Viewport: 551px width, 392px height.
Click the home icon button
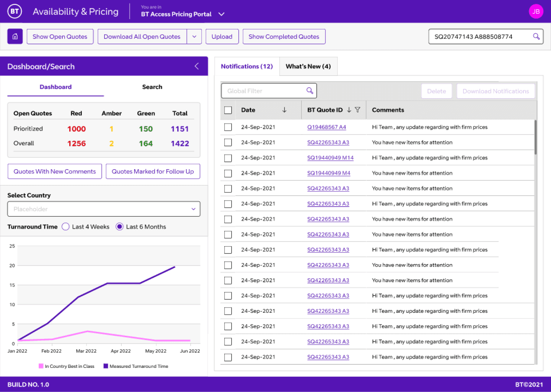point(15,36)
